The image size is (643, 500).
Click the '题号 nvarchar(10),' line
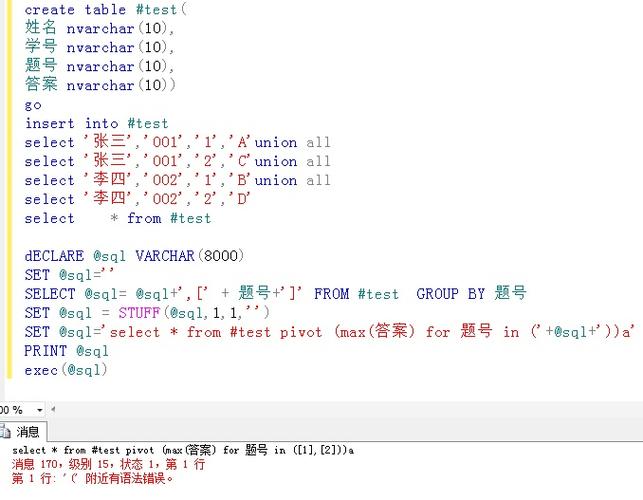[100, 66]
